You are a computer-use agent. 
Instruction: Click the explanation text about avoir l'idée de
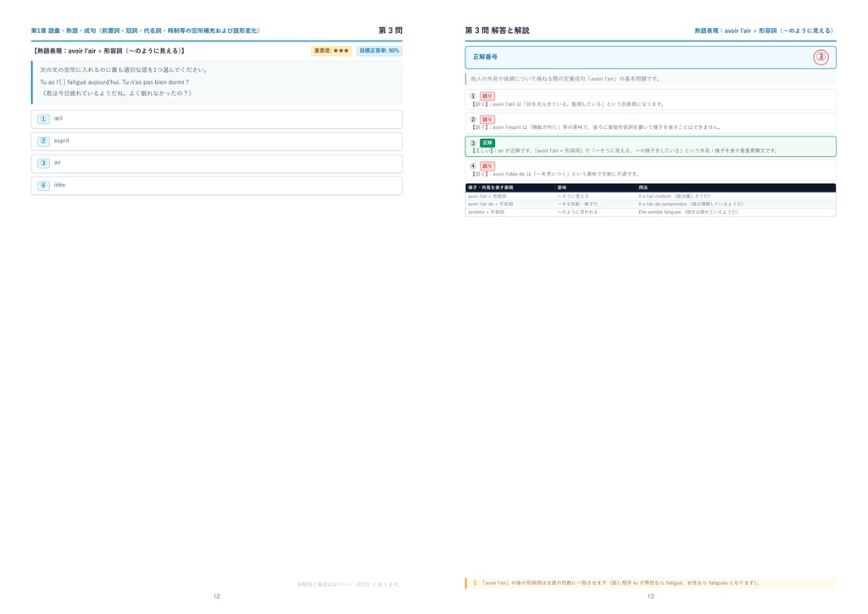(x=554, y=174)
